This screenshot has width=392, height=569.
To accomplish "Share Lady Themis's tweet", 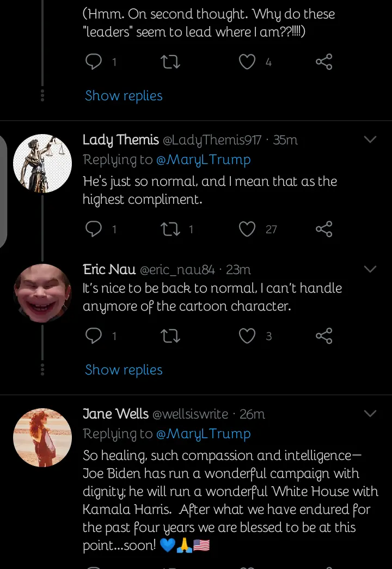I will pos(324,229).
